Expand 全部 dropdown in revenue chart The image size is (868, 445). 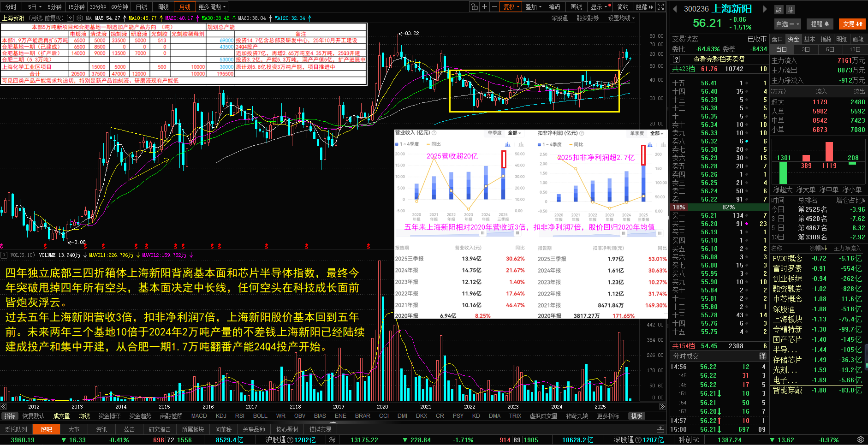click(514, 133)
